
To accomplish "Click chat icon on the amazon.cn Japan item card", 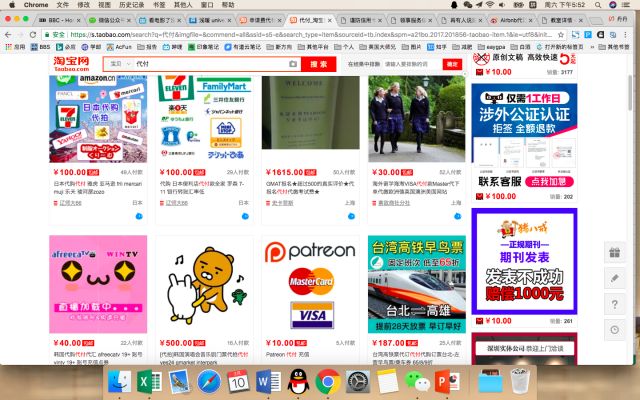I will [139, 216].
